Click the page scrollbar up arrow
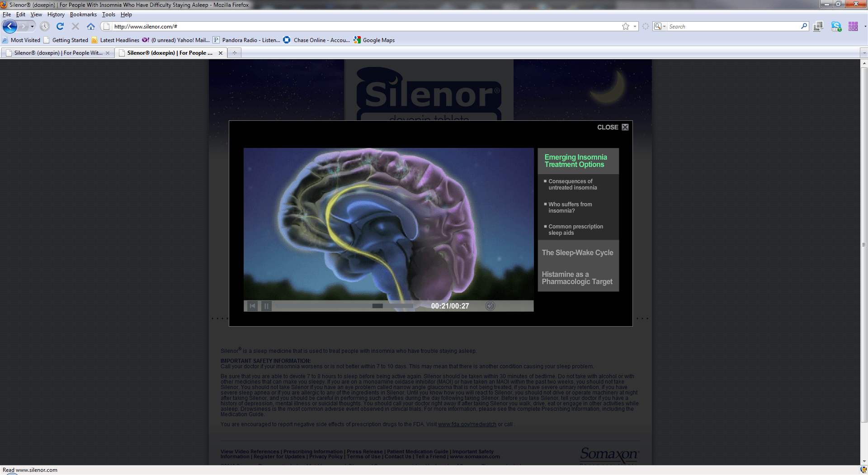The image size is (868, 475). (864, 63)
